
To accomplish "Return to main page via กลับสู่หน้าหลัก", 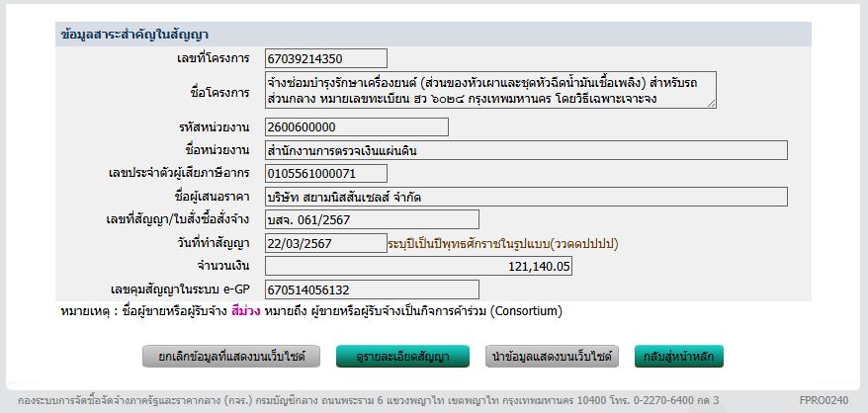I will click(679, 356).
